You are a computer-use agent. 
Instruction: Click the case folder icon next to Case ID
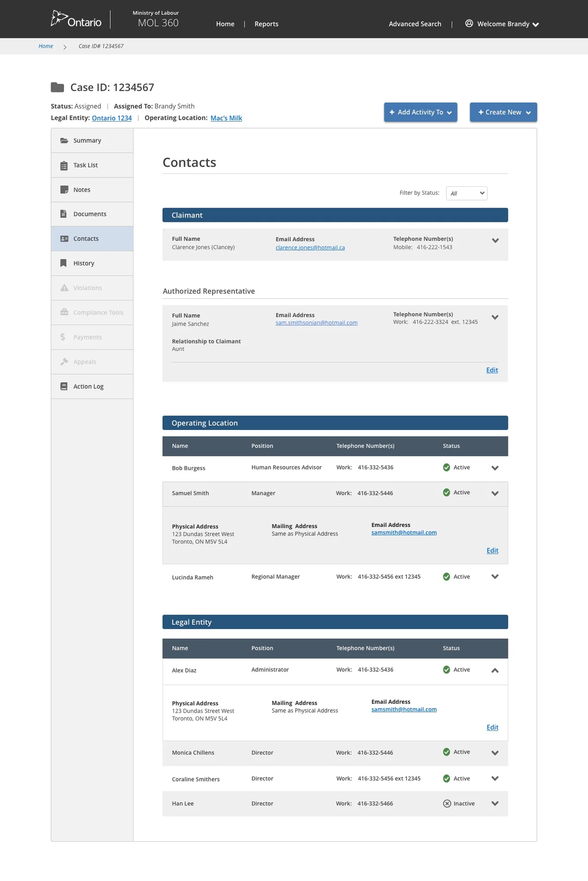point(57,87)
